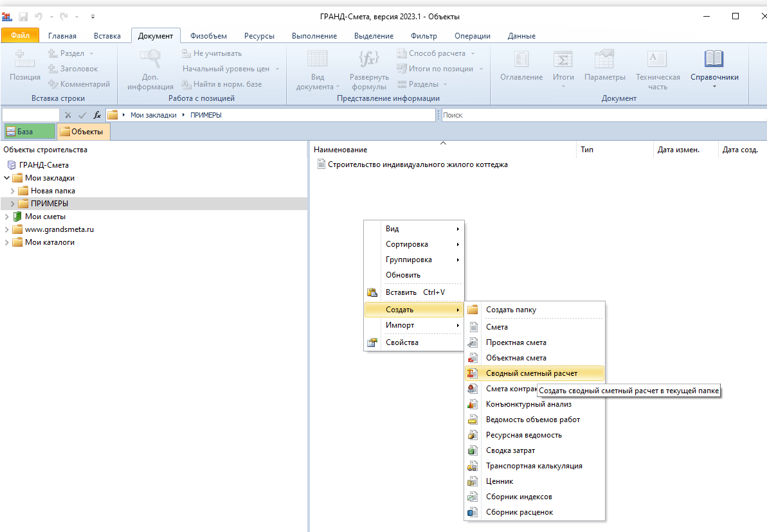The image size is (767, 532).
Task: Click the Итоги sigma icon
Action: point(563,59)
